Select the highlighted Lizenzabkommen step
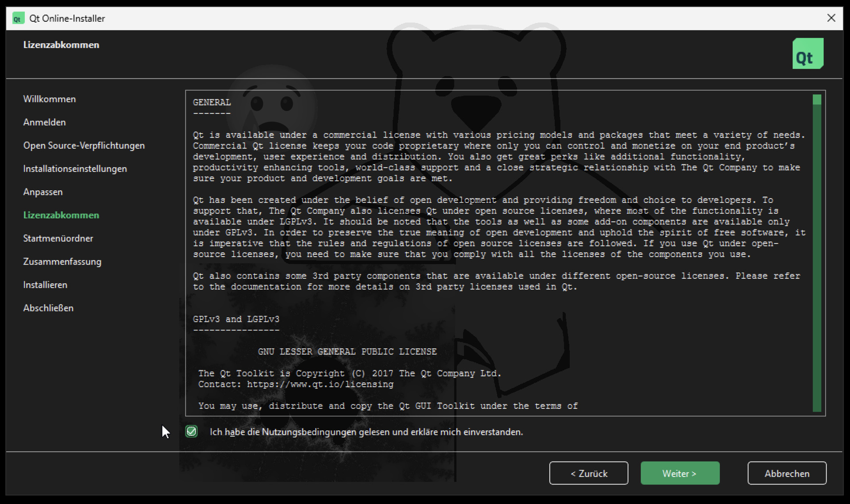Viewport: 850px width, 504px height. [x=61, y=215]
